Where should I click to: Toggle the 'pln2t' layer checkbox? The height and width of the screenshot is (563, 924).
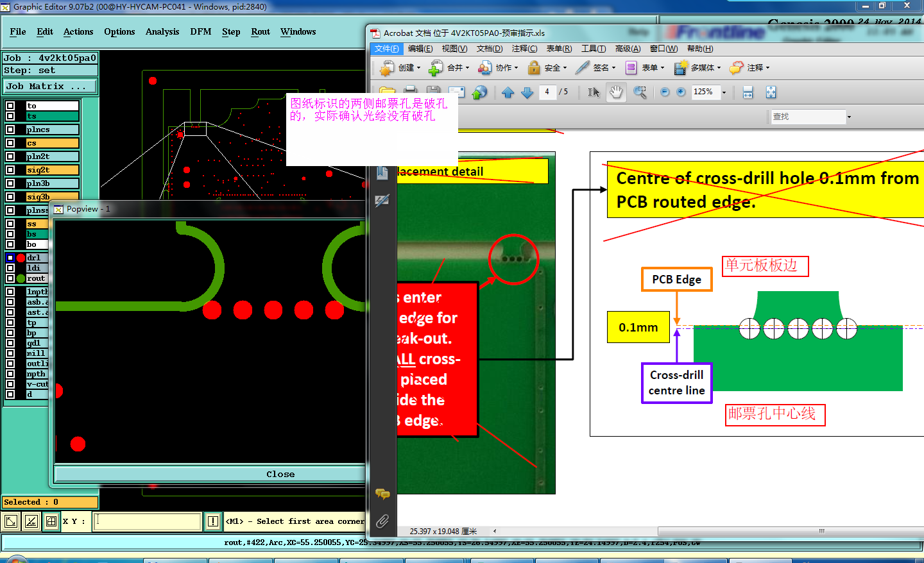tap(10, 156)
